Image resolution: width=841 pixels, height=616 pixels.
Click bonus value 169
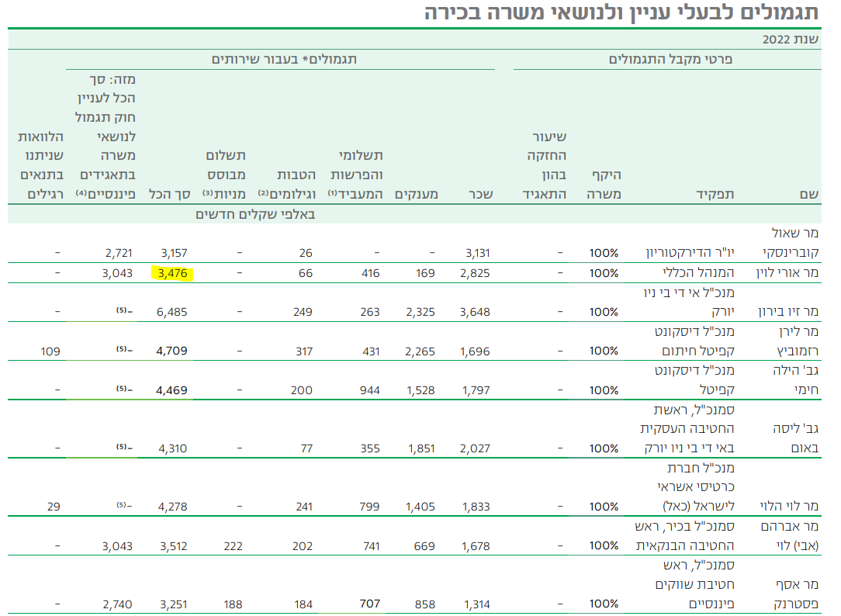425,273
